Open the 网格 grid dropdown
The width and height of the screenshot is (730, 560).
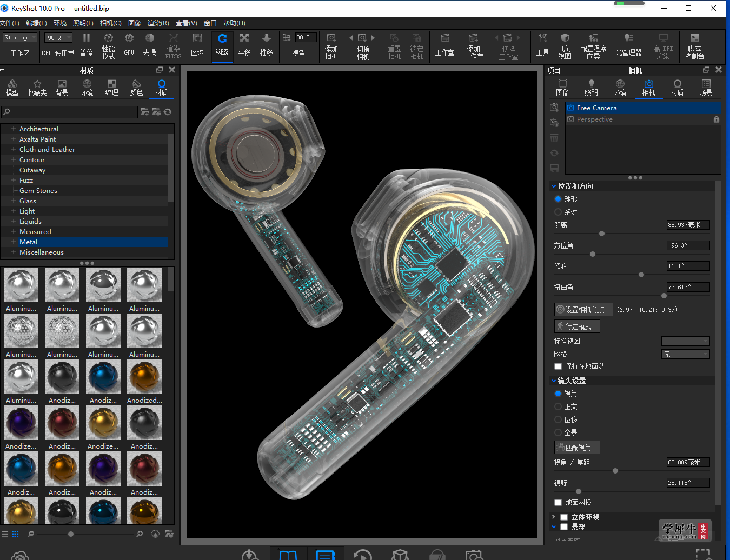[x=685, y=354]
